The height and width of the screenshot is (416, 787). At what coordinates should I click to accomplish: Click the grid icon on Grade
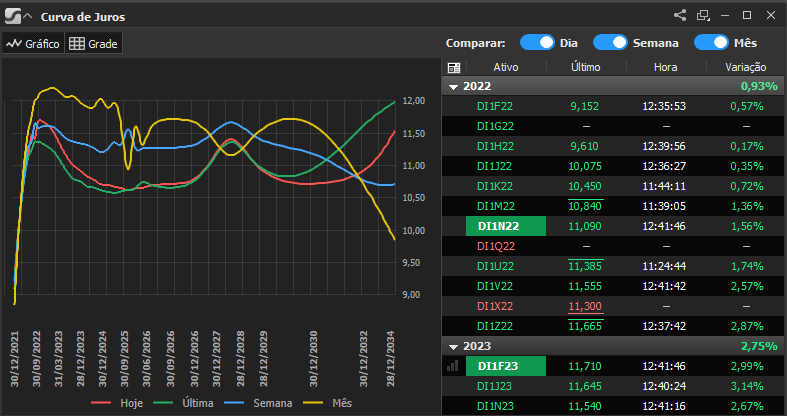(x=76, y=44)
